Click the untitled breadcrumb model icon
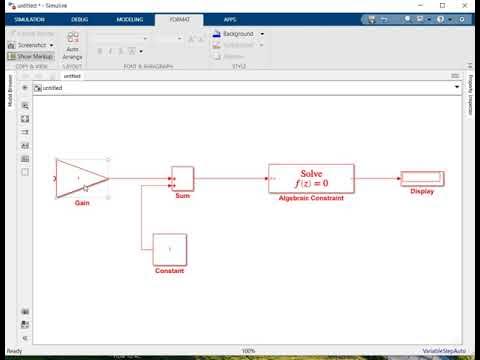Screen dimensions: 480x360 tap(38, 88)
